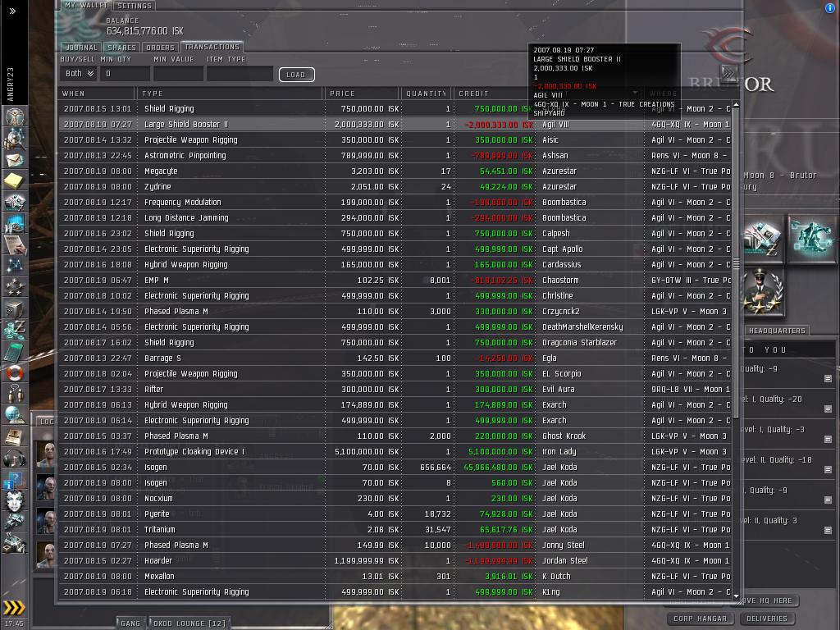Click the blue info icon at top right

830,8
